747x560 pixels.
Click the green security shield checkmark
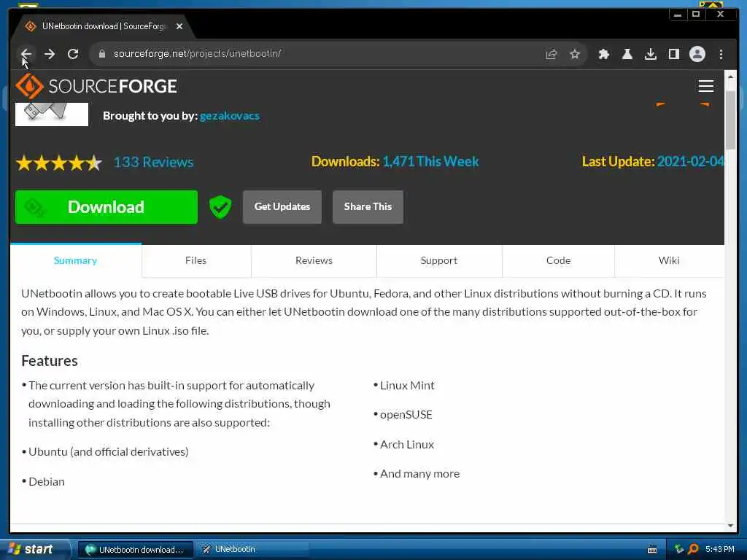220,207
